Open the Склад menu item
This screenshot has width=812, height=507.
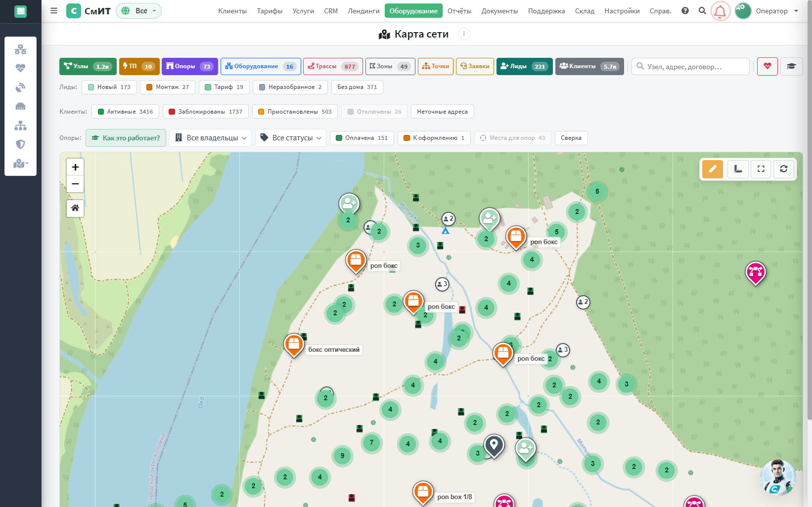tap(585, 11)
